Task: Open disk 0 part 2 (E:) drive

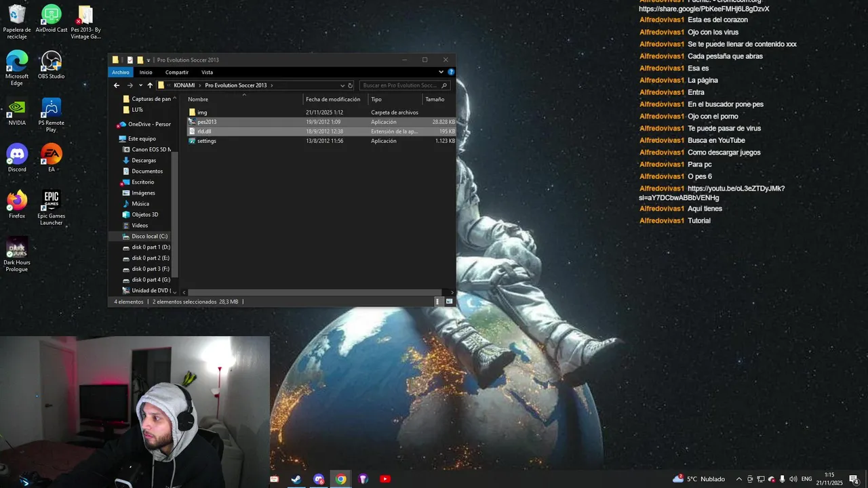Action: pos(146,258)
